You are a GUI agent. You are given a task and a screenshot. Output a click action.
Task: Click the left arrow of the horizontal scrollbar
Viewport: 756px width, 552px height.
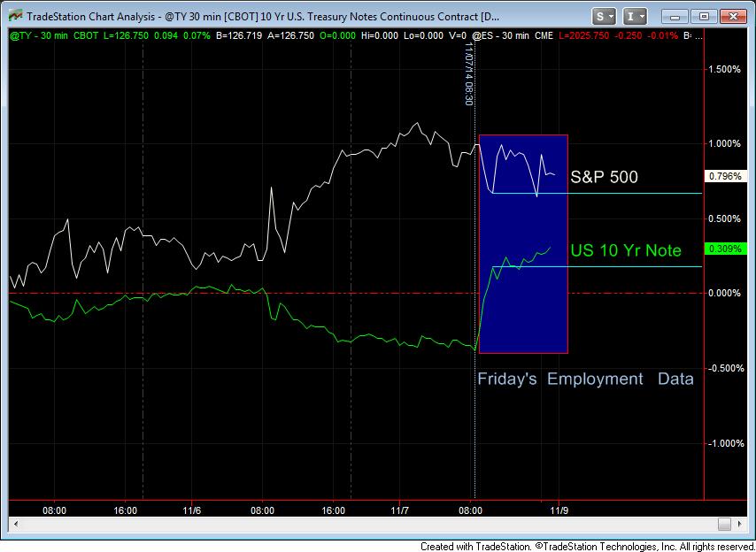[x=16, y=524]
